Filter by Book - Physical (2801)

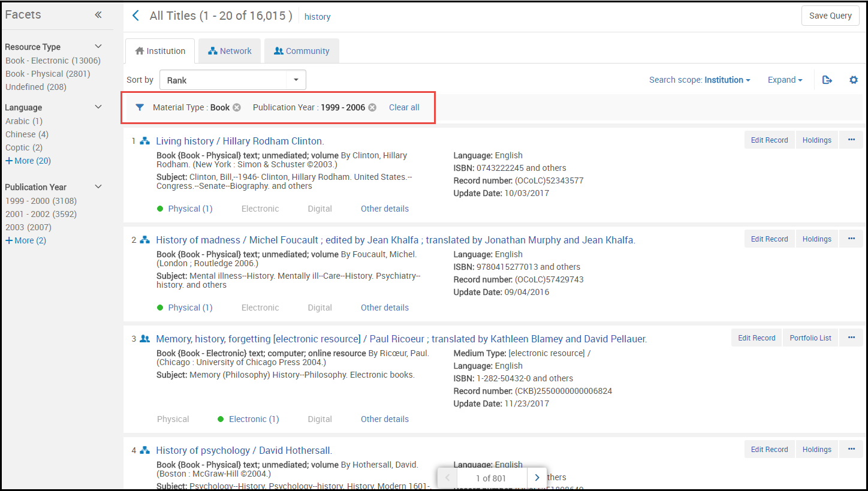tap(48, 74)
